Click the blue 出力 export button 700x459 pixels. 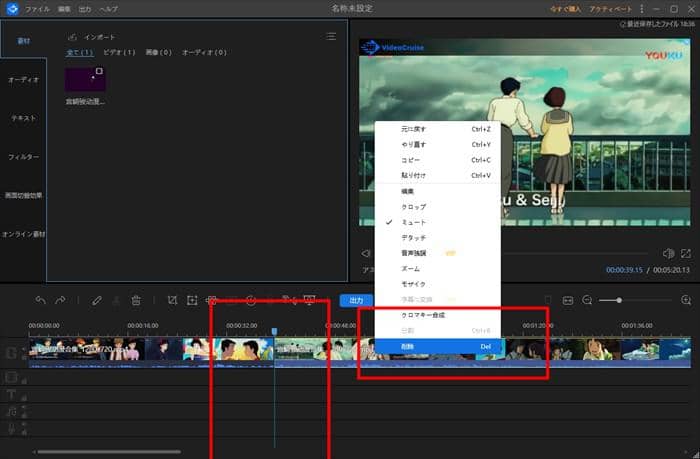356,300
